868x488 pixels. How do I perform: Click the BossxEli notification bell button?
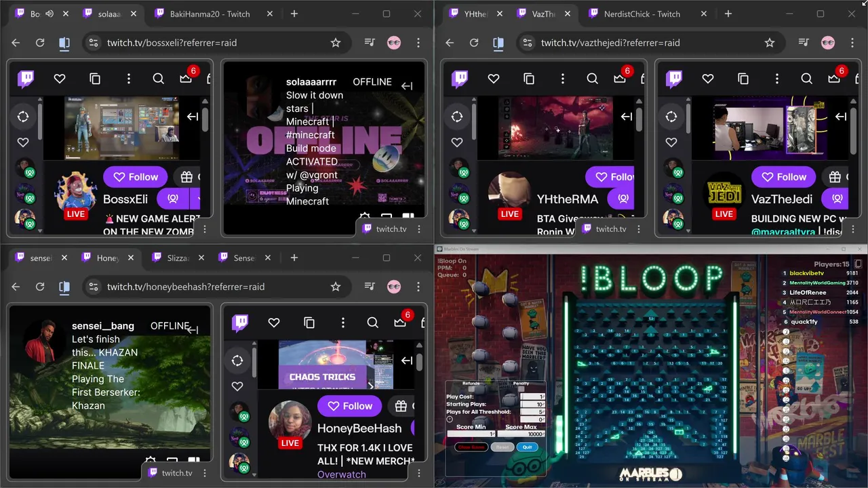[x=173, y=199]
